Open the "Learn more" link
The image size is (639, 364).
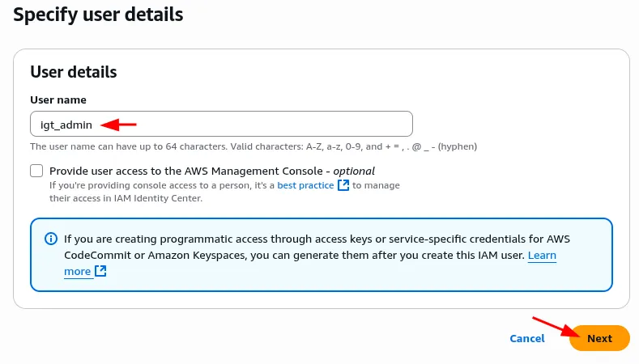point(542,255)
